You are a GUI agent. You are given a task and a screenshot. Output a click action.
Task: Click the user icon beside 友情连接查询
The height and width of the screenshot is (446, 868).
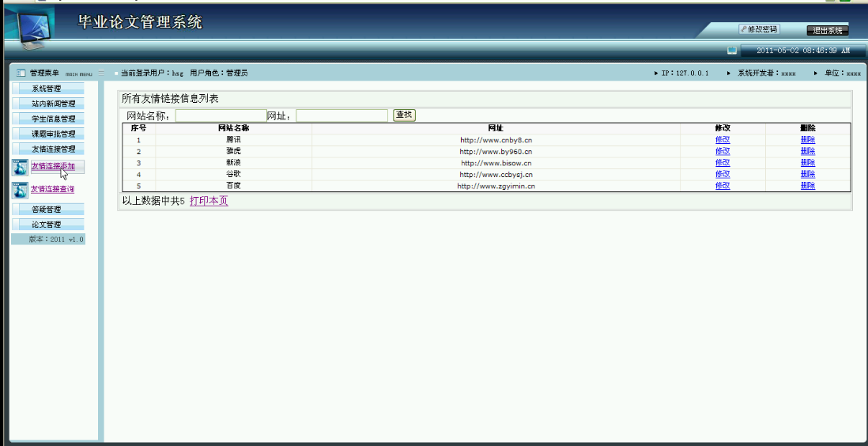pos(20,190)
